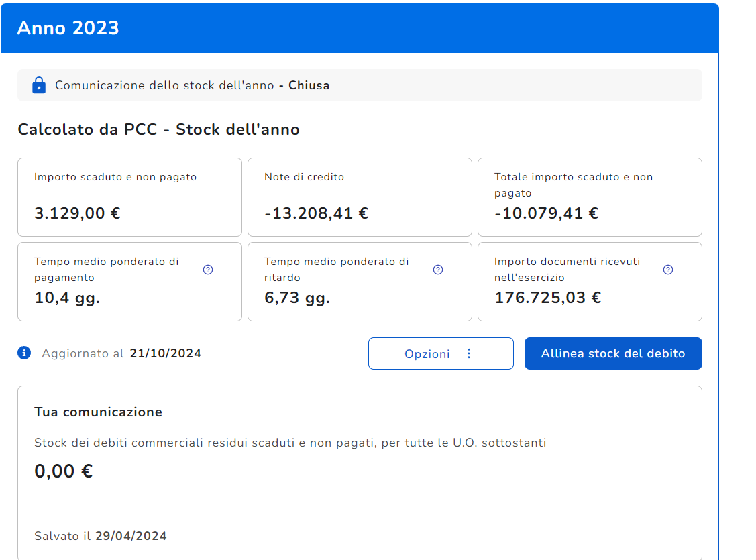Open the Opzioni menu
Screen dimensions: 756x560
[440, 353]
